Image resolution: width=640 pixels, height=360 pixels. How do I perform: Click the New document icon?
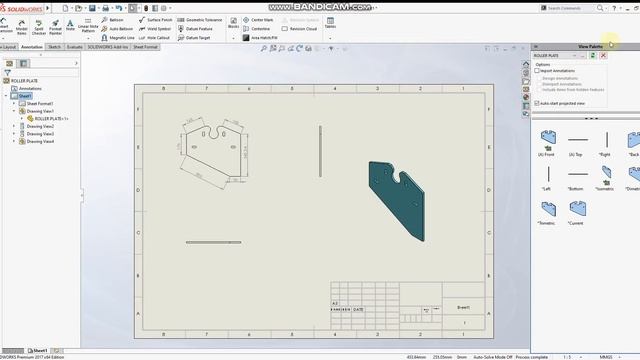coord(65,8)
